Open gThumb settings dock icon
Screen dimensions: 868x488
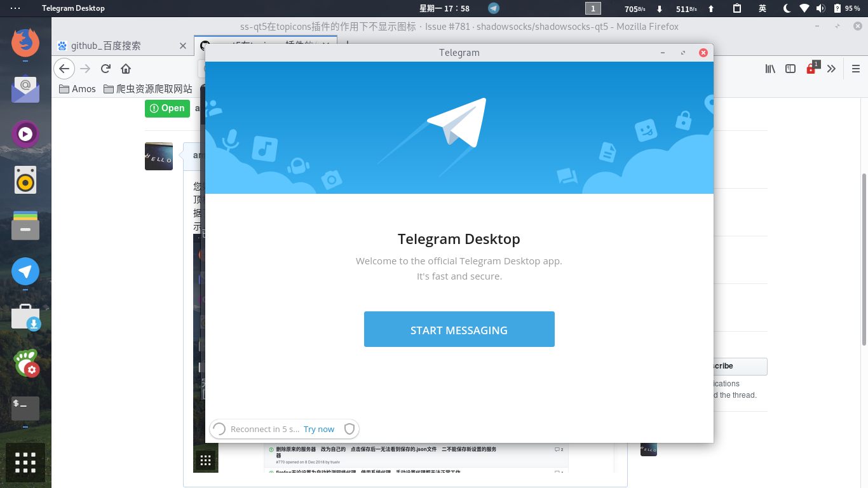coord(26,363)
